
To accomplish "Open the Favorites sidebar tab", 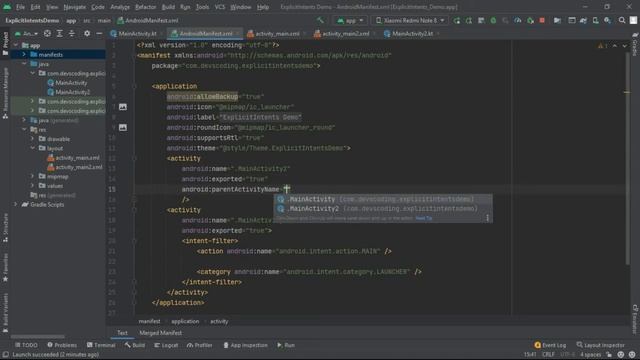I will click(x=5, y=268).
